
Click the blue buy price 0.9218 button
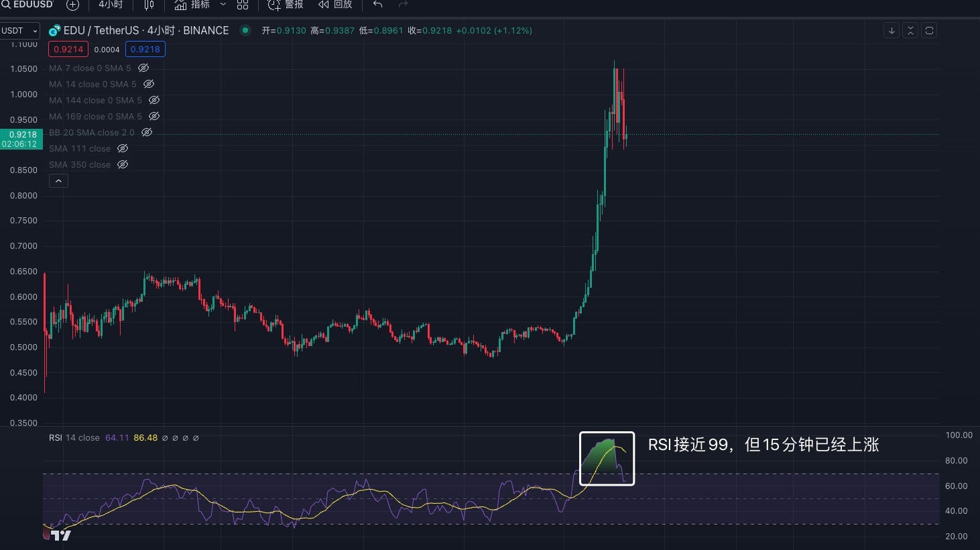tap(145, 49)
